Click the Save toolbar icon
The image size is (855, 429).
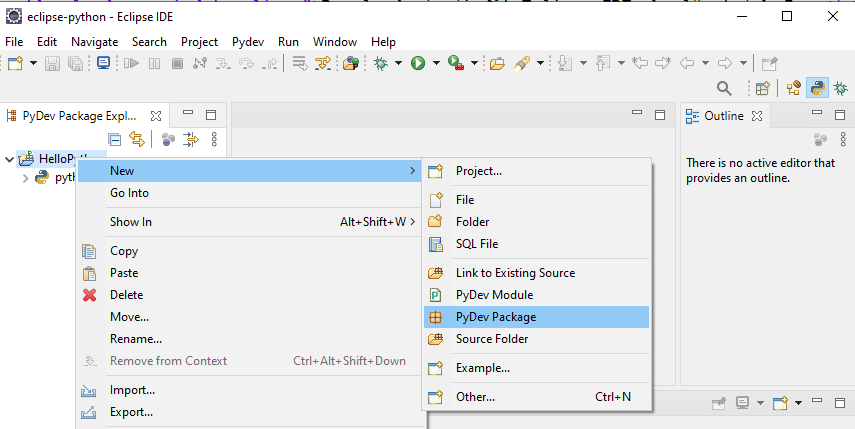pyautogui.click(x=52, y=63)
